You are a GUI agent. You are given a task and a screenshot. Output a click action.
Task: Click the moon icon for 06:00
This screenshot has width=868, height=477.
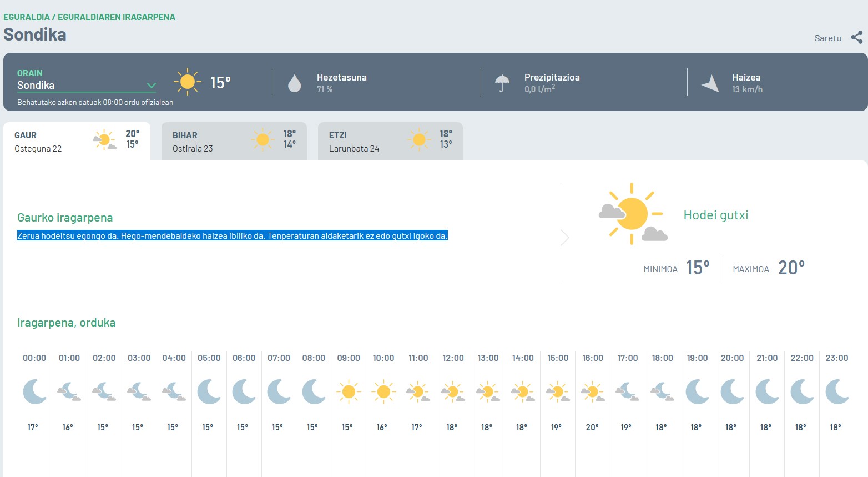244,391
